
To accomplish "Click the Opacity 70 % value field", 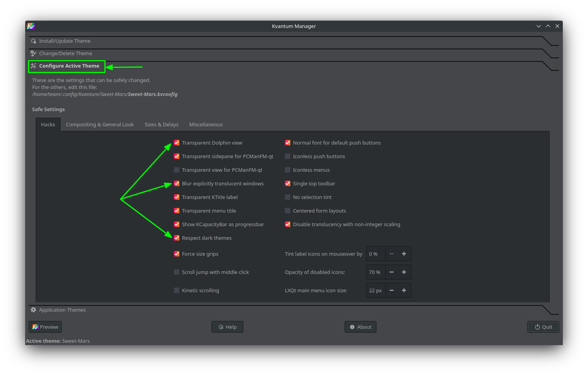I will coord(376,272).
